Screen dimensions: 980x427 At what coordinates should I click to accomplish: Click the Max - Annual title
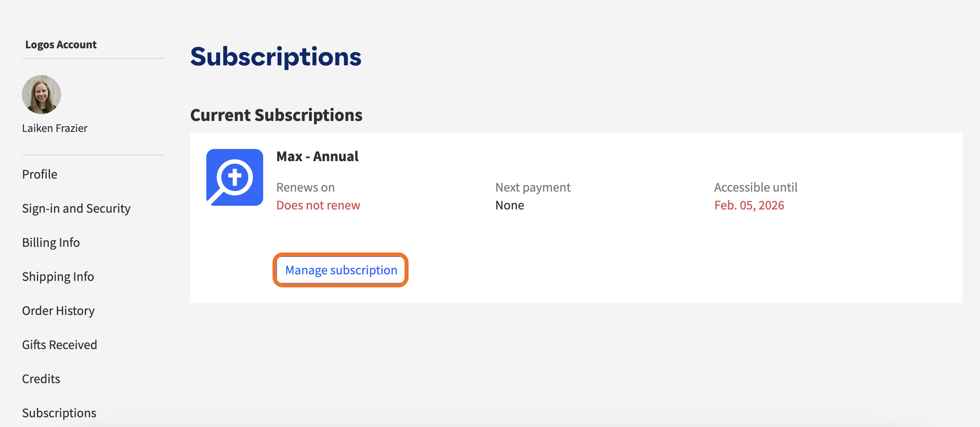[x=318, y=156]
